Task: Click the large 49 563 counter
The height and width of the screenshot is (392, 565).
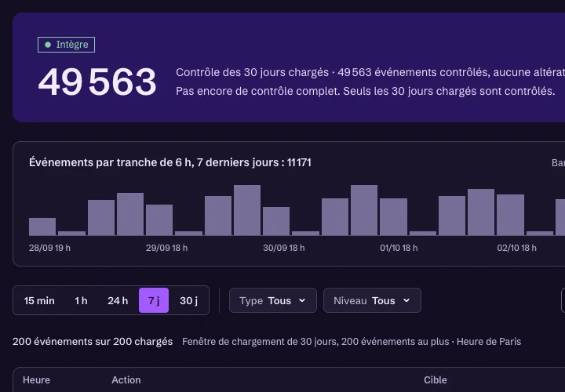Action: (x=97, y=82)
